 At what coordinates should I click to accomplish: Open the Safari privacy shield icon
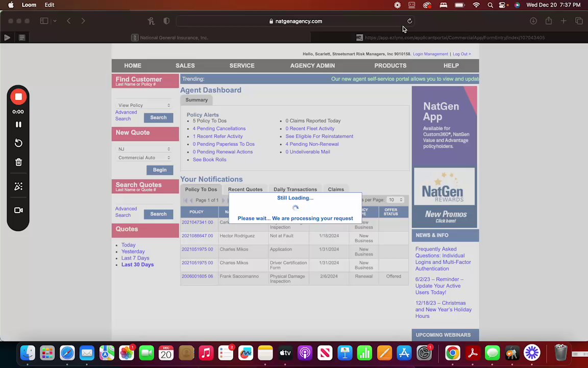coord(166,21)
